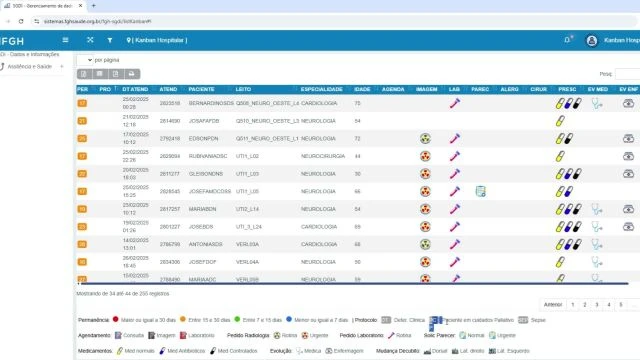Select attendance number 2814690
640x360 pixels.
coord(170,121)
